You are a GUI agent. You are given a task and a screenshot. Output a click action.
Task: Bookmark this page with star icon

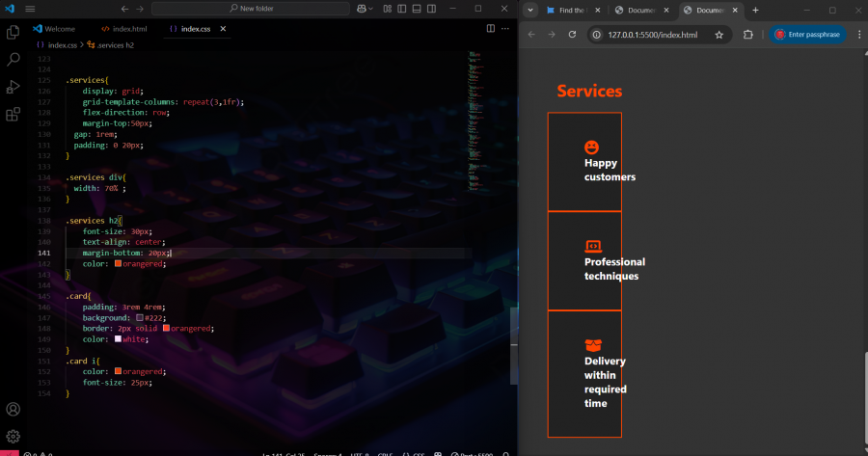pos(719,35)
